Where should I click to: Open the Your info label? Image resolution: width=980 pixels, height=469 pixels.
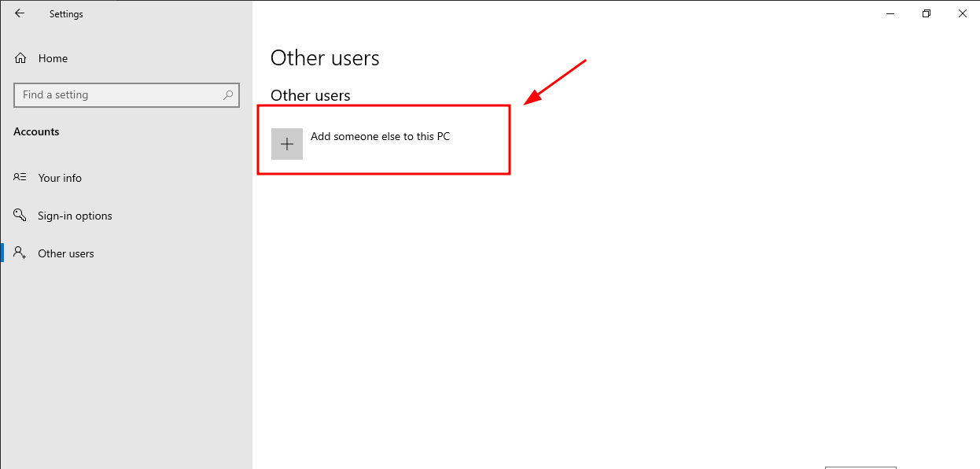60,178
